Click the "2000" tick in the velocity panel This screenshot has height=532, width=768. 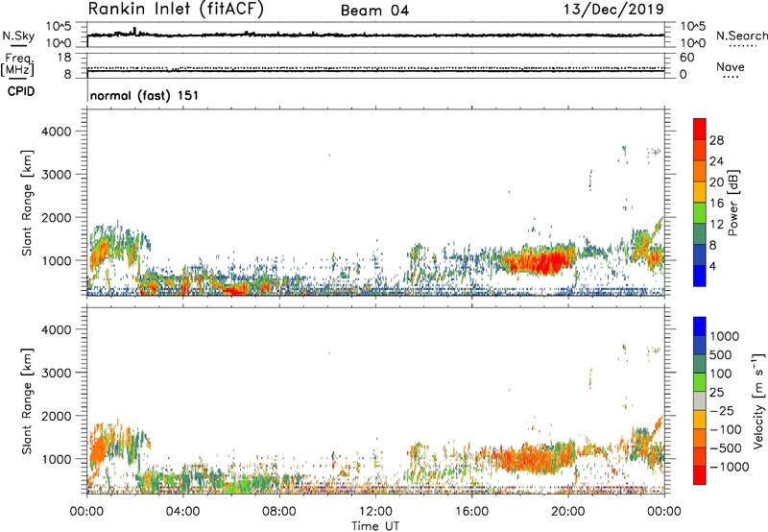57,416
